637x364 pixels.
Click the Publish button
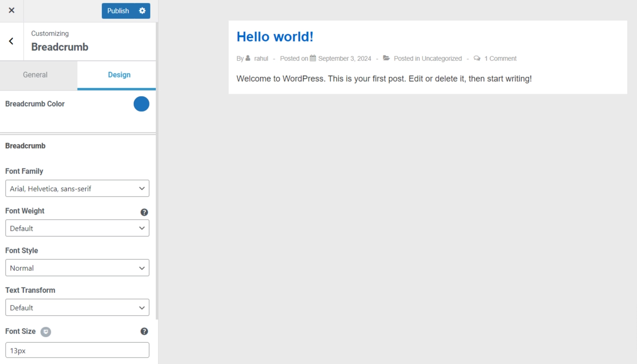pos(118,11)
